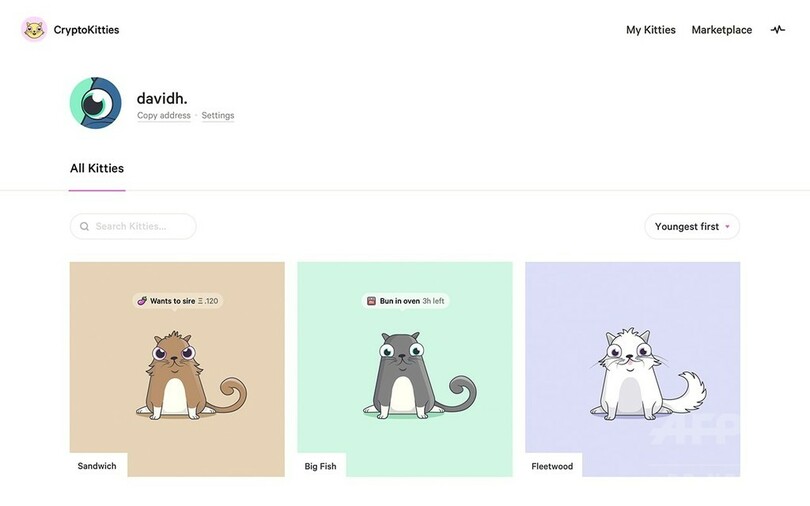
Task: Select the All Kitties tab
Action: click(x=97, y=168)
